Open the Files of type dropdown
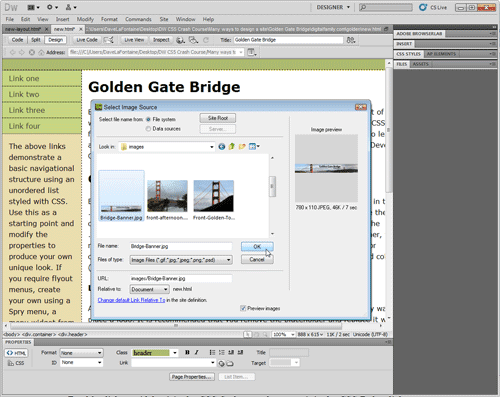 (181, 260)
